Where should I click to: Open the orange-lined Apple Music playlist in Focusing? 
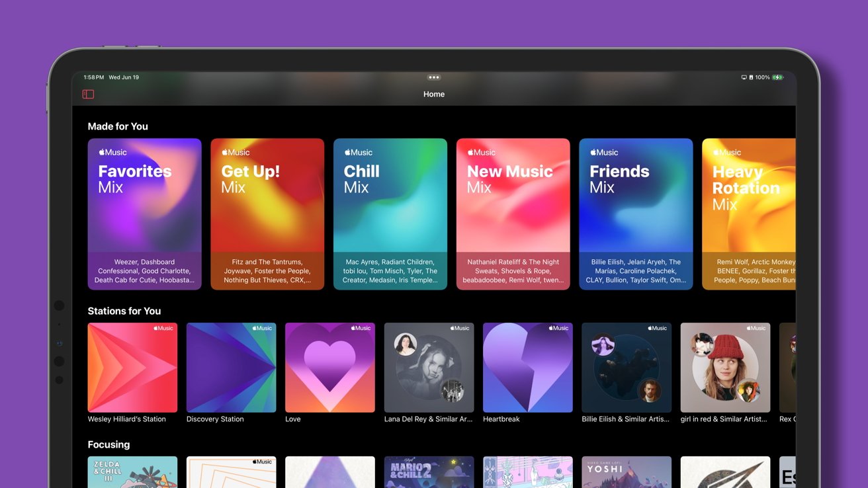232,472
